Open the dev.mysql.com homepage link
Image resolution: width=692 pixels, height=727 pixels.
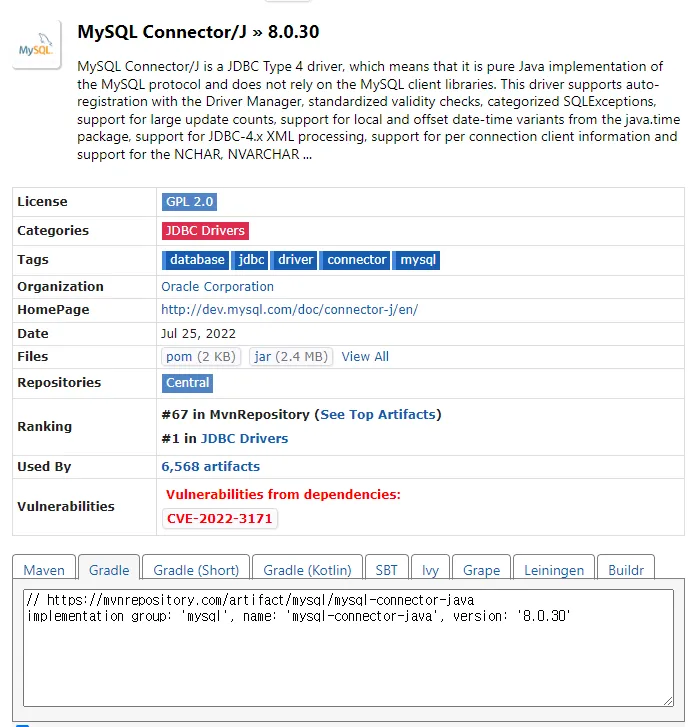tap(289, 309)
